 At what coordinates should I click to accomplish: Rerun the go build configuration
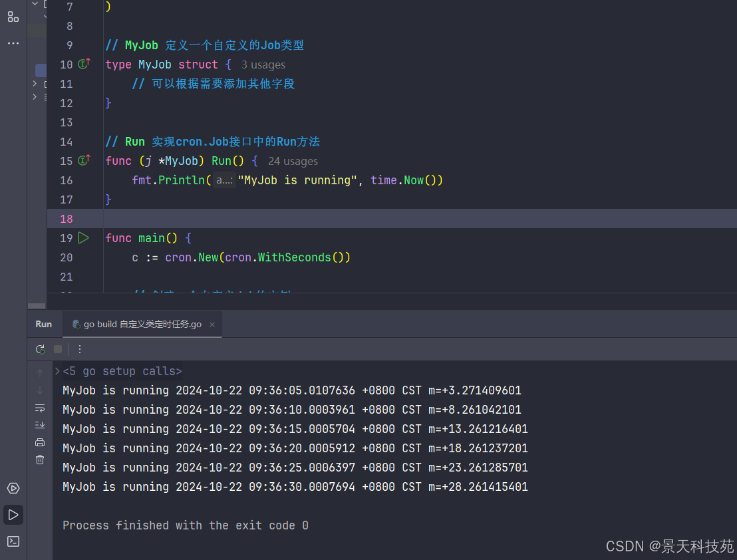40,349
